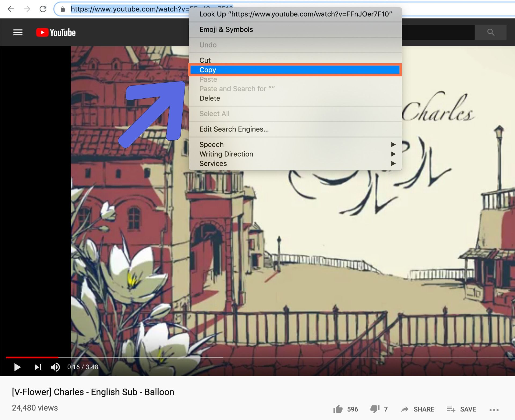This screenshot has width=515, height=420.
Task: Click the browser back arrow
Action: tap(11, 9)
